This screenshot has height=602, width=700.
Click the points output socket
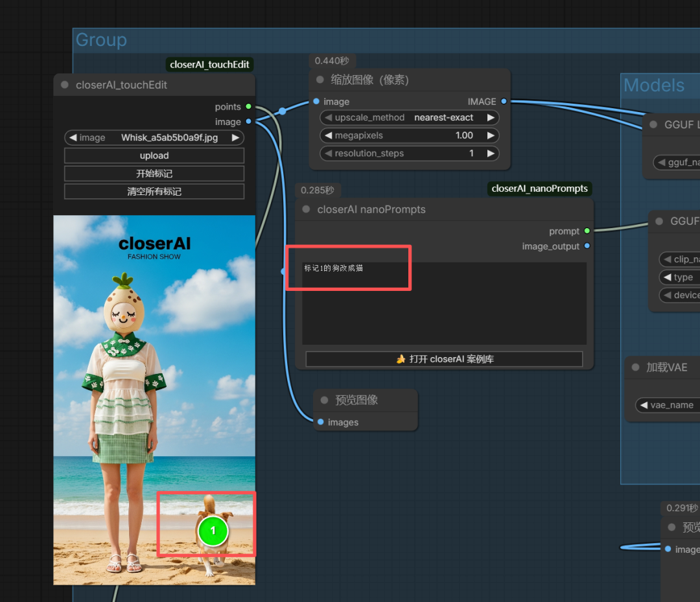pyautogui.click(x=249, y=107)
